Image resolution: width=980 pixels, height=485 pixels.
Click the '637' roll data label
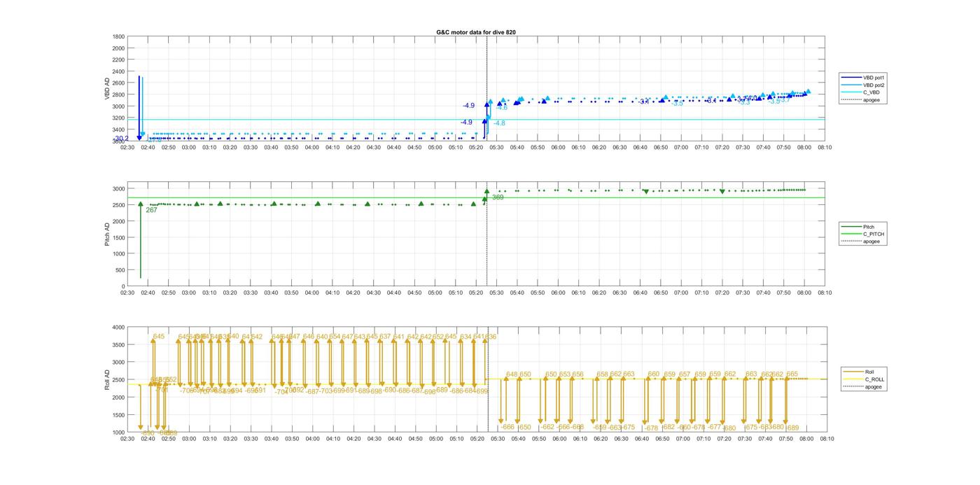[385, 337]
